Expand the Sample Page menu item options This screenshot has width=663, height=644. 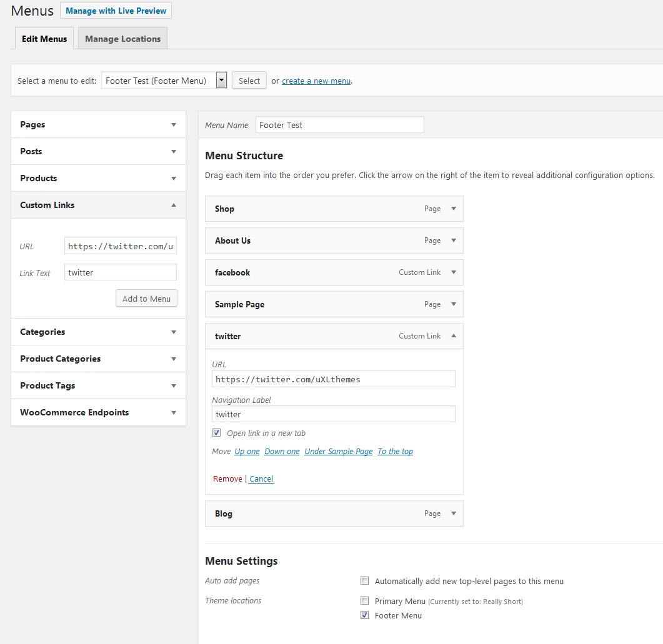(x=454, y=304)
